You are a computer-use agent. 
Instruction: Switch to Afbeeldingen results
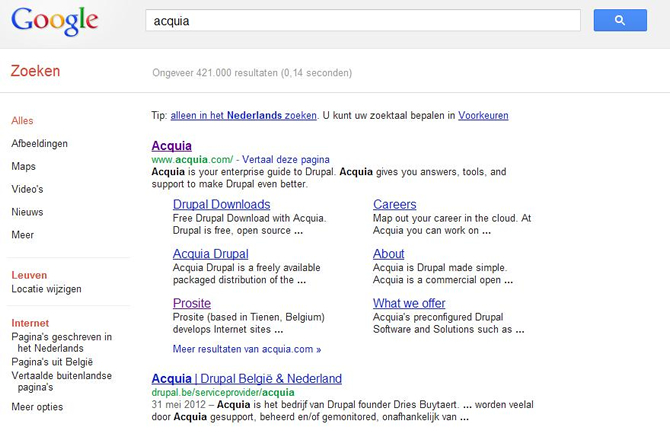coord(39,144)
